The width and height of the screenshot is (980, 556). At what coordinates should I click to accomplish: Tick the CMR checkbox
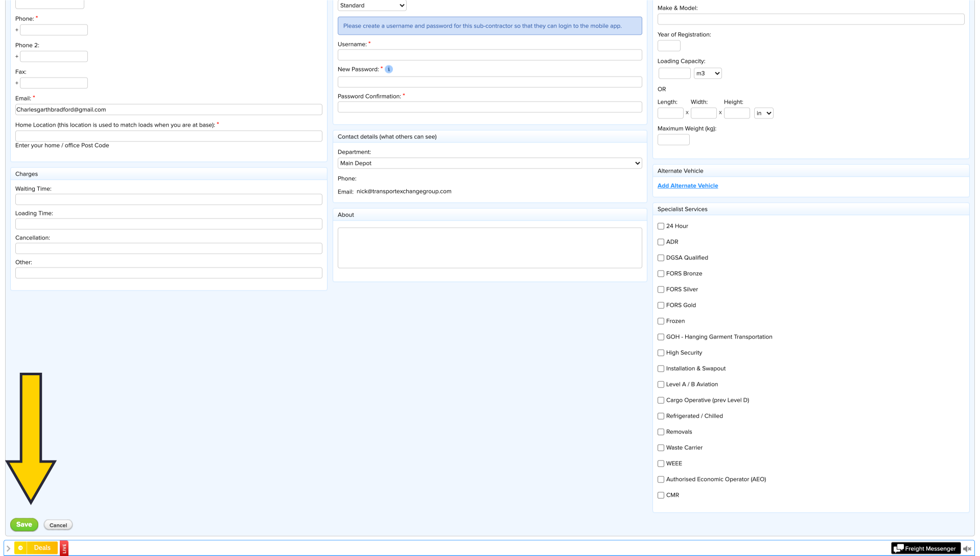pos(661,495)
